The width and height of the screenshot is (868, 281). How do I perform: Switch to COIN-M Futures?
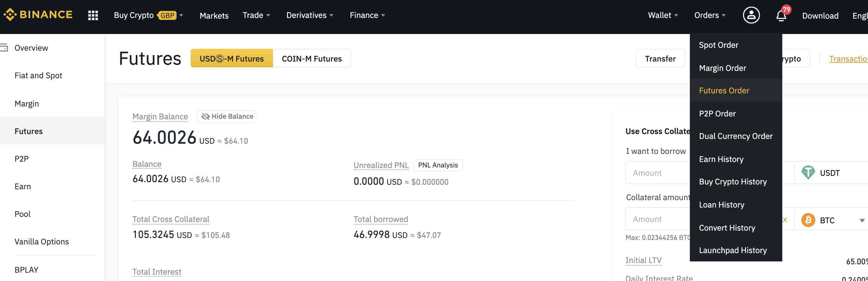pyautogui.click(x=312, y=59)
